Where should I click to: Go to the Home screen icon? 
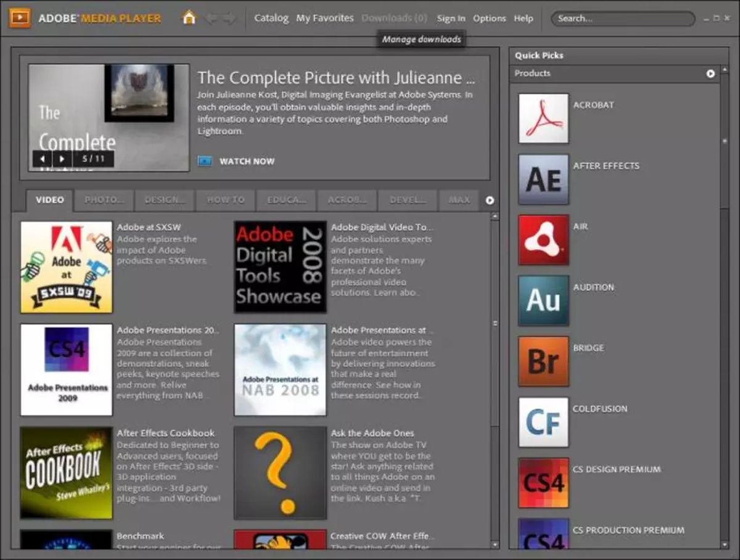189,18
